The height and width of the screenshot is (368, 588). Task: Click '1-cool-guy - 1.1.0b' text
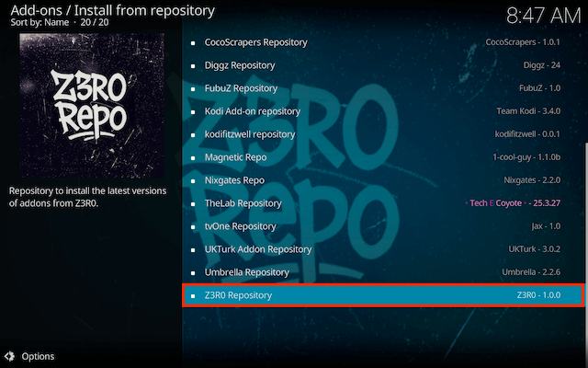(526, 157)
